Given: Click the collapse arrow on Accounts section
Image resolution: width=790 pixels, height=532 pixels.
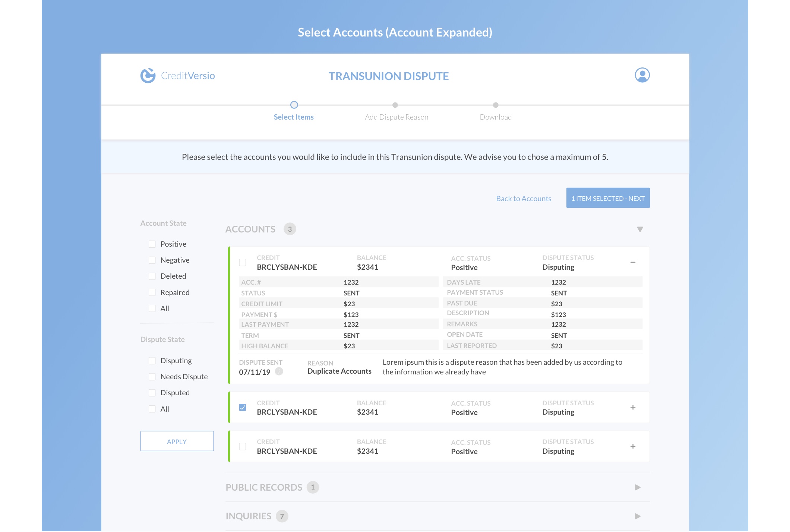Looking at the screenshot, I should (640, 229).
